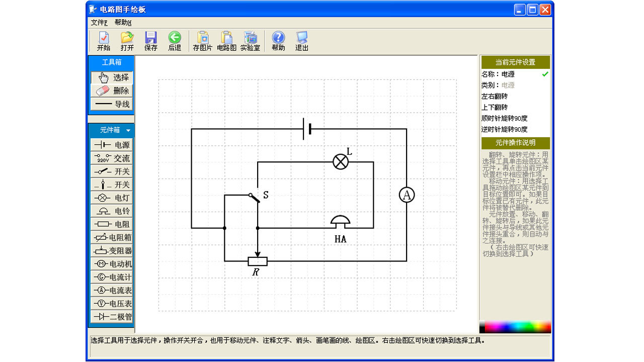Viewport: 644px width, 362px height.
Task: Open the 文件 menu
Action: click(99, 23)
